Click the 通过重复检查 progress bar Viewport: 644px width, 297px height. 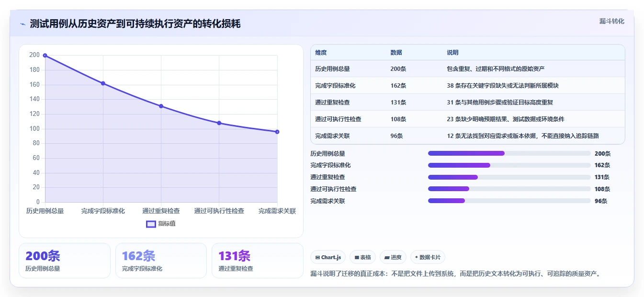coord(509,177)
